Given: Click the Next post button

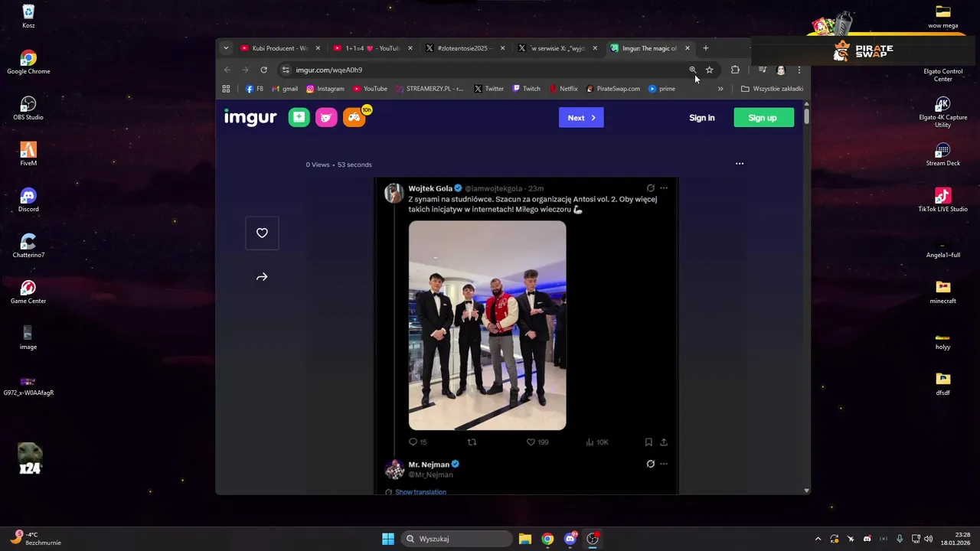Looking at the screenshot, I should click(x=581, y=118).
